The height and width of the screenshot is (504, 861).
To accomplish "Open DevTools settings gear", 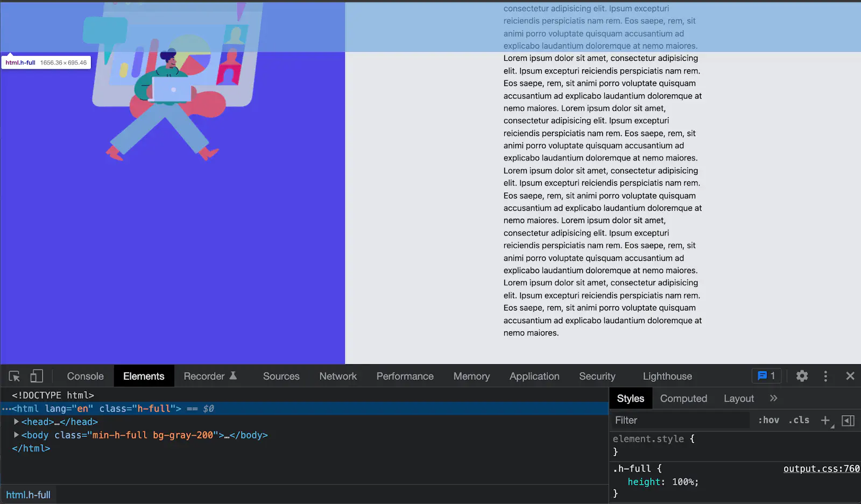I will 802,376.
